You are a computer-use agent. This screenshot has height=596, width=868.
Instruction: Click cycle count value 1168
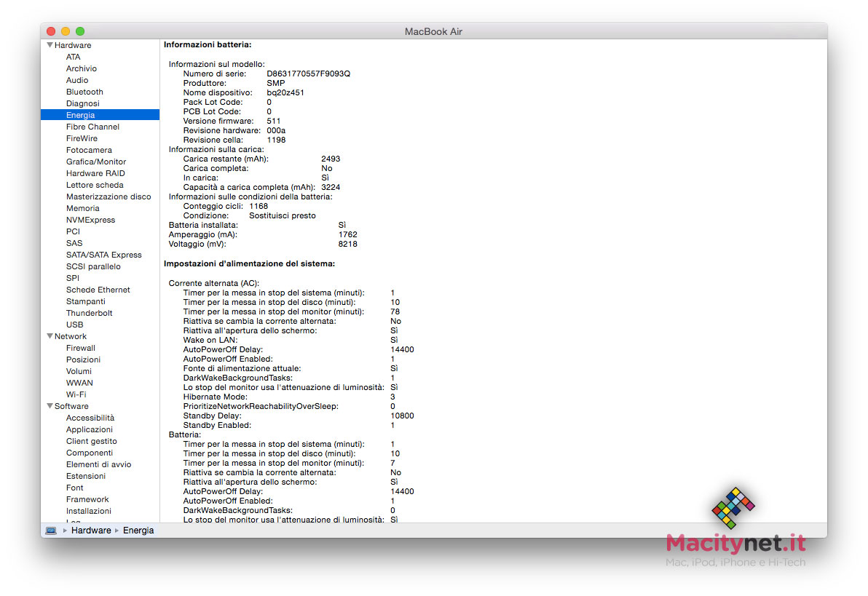pos(259,206)
